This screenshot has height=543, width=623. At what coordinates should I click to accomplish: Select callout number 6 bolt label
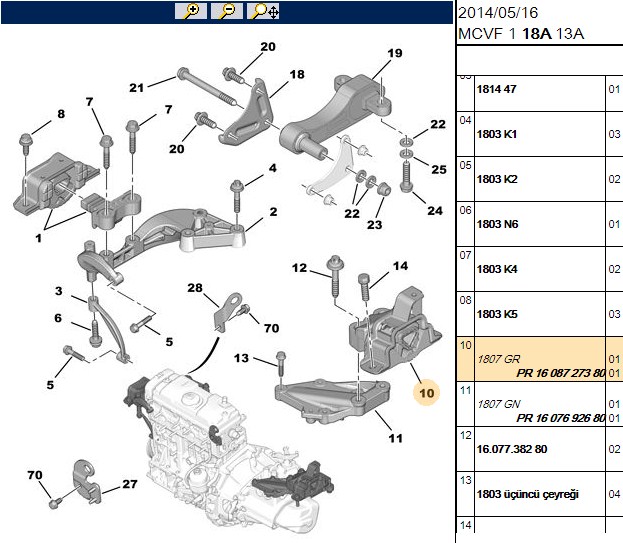coord(58,318)
